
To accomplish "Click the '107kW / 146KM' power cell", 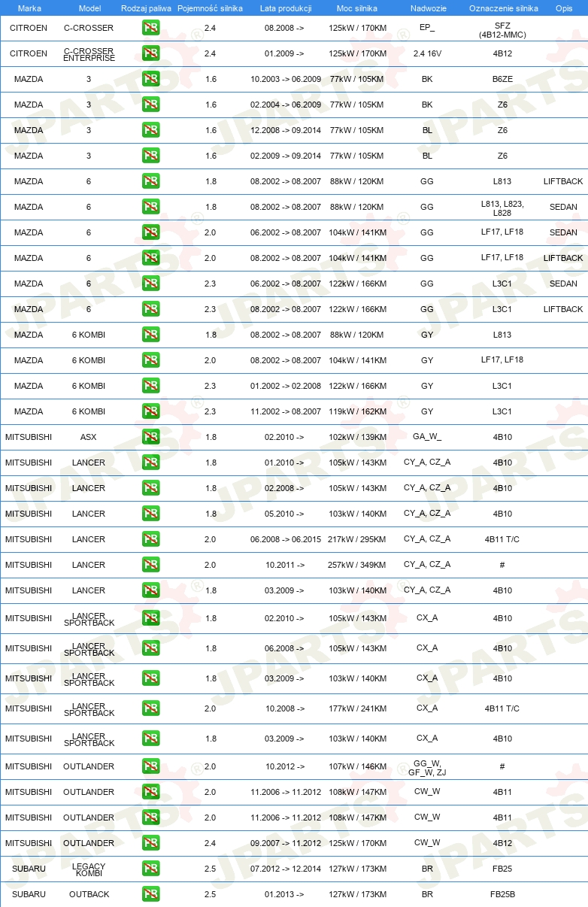I will click(x=358, y=767).
